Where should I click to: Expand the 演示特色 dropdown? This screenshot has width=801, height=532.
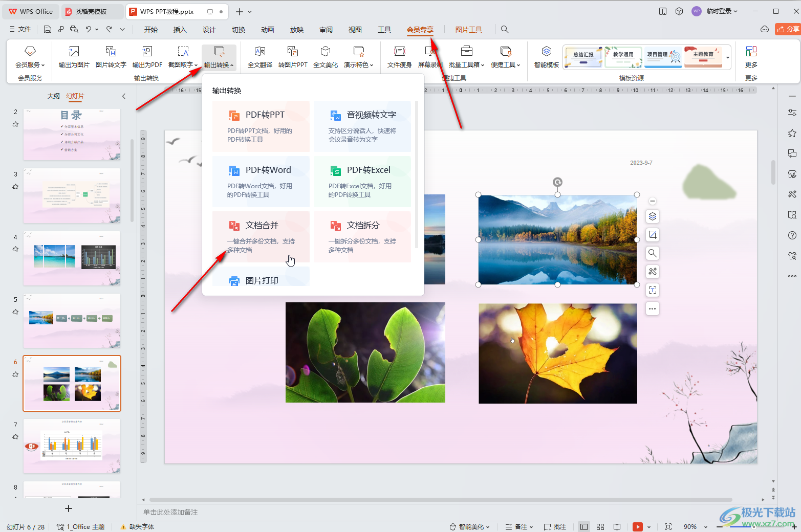tap(359, 65)
